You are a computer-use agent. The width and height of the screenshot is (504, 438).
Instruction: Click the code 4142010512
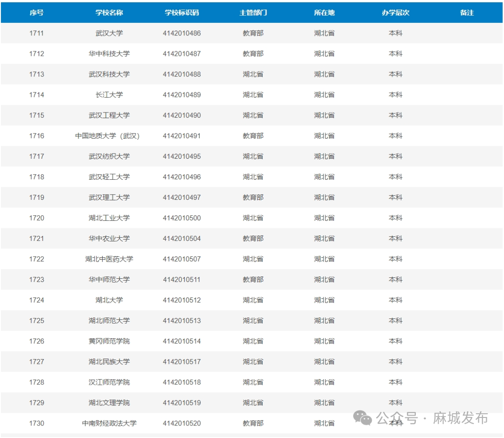[182, 300]
